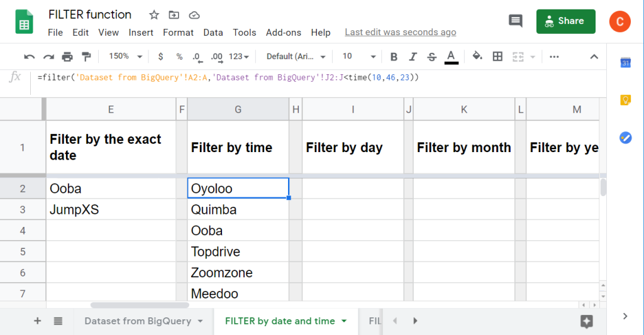Open the 150% zoom dropdown
This screenshot has height=335, width=644.
pyautogui.click(x=123, y=57)
